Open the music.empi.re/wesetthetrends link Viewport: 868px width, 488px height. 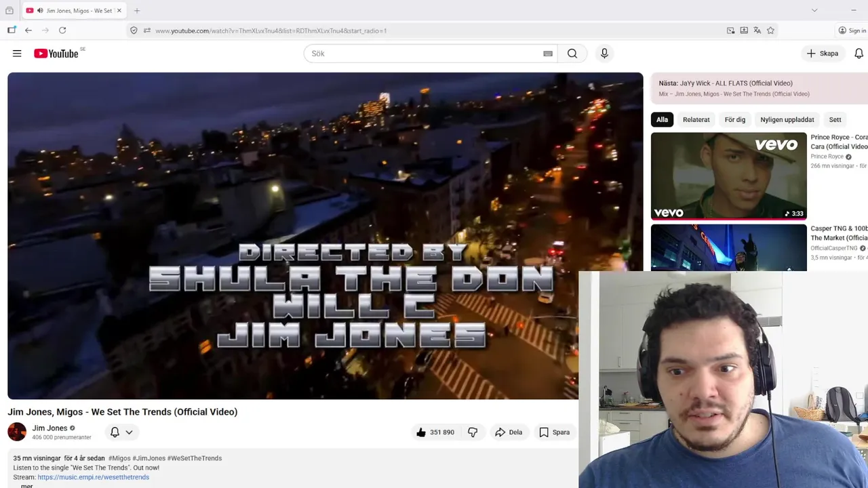(x=93, y=477)
